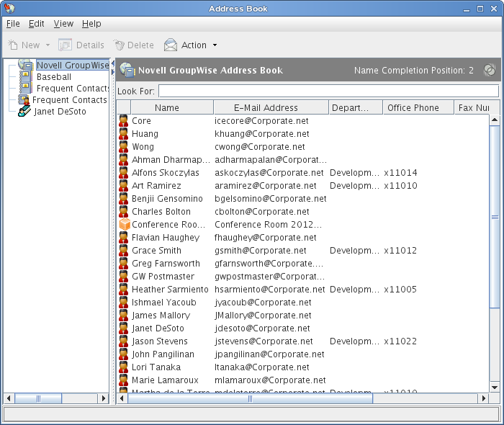
Task: Click the user icon for Jason Stevens
Action: pyautogui.click(x=123, y=341)
